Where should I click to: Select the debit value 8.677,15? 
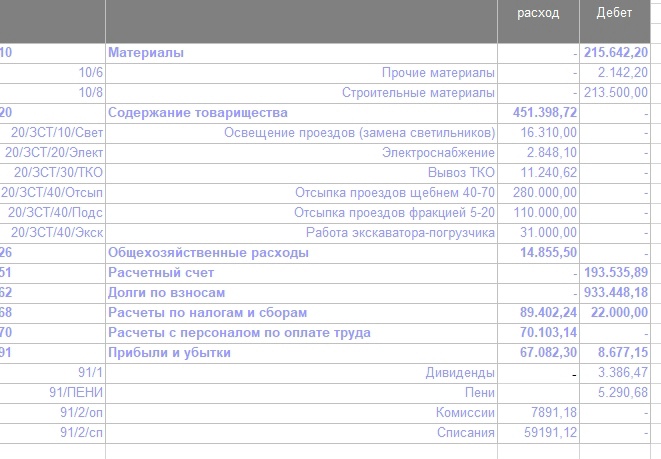pos(623,352)
